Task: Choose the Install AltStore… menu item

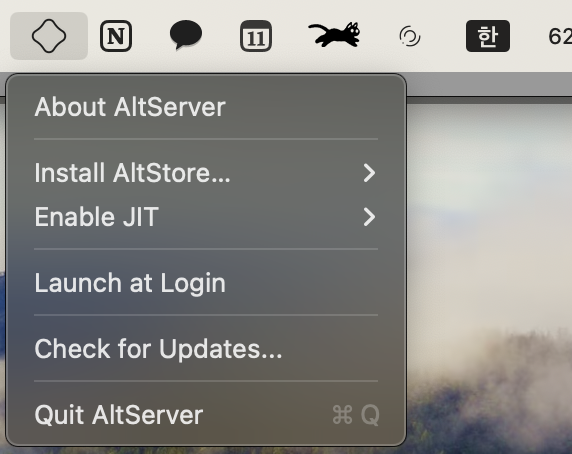Action: (x=206, y=172)
